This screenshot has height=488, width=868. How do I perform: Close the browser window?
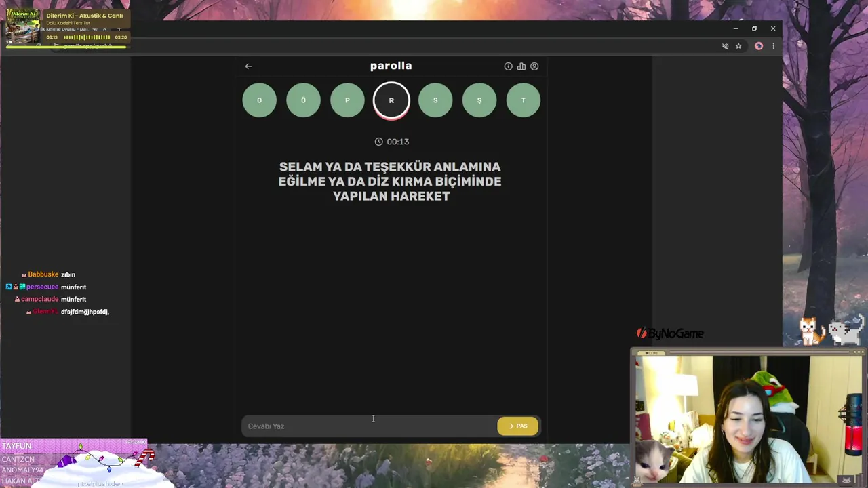(x=773, y=28)
